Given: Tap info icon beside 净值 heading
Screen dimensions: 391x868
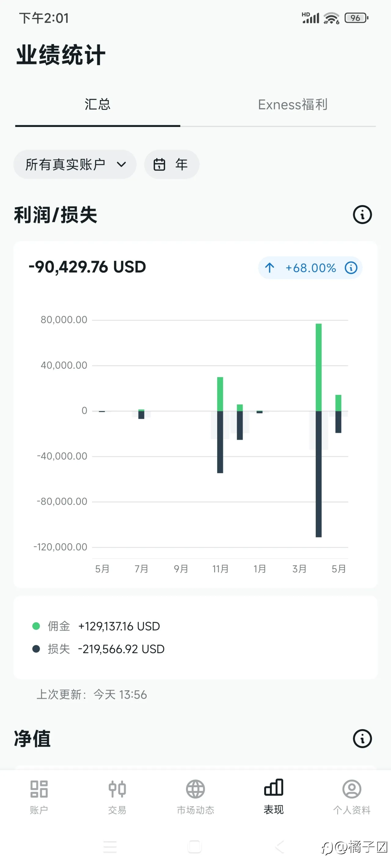Looking at the screenshot, I should point(362,739).
